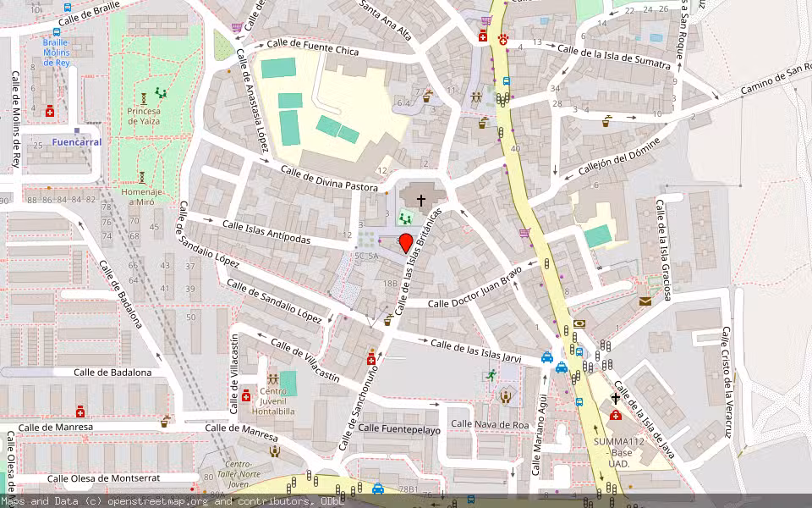
Task: Click pharmacy icon above Calle de Manresa label
Action: click(80, 412)
